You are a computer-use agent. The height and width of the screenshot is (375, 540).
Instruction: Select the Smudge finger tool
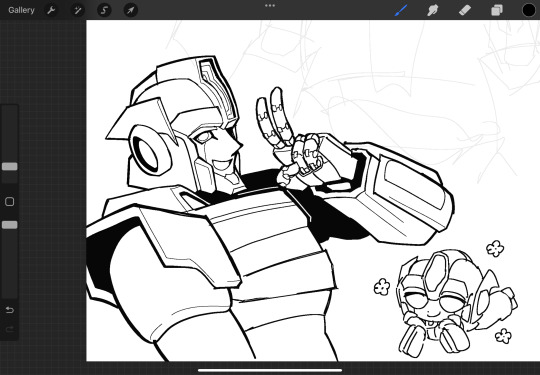pos(432,10)
